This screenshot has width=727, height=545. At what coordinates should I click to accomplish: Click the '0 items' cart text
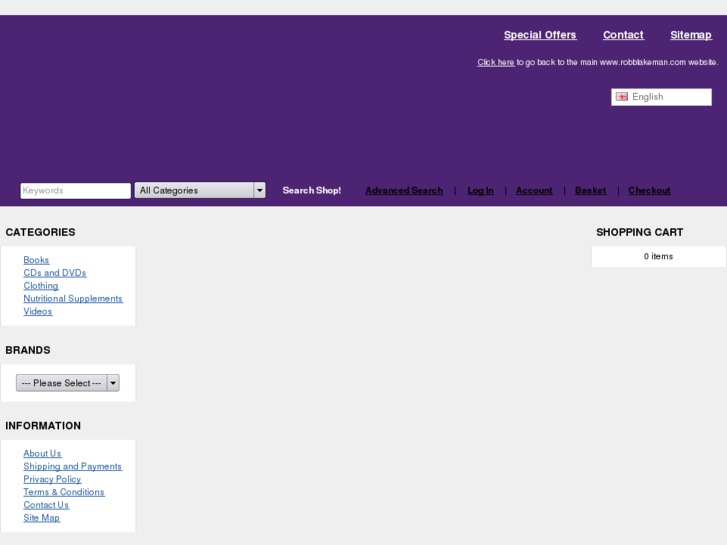[x=658, y=256]
